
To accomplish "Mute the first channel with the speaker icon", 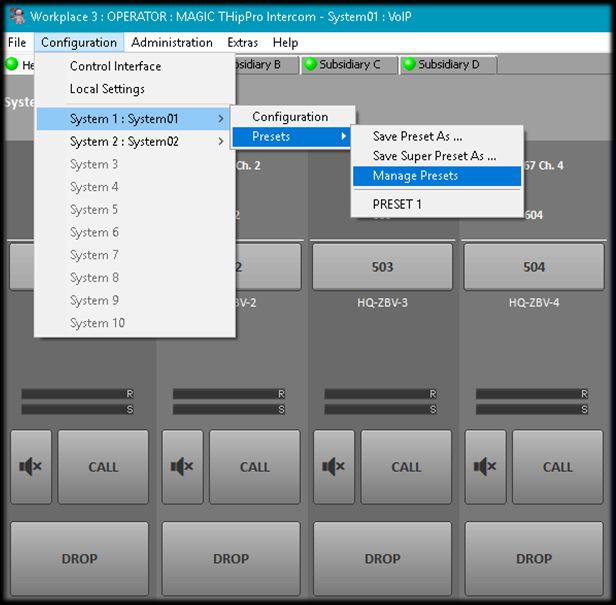I will 31,467.
